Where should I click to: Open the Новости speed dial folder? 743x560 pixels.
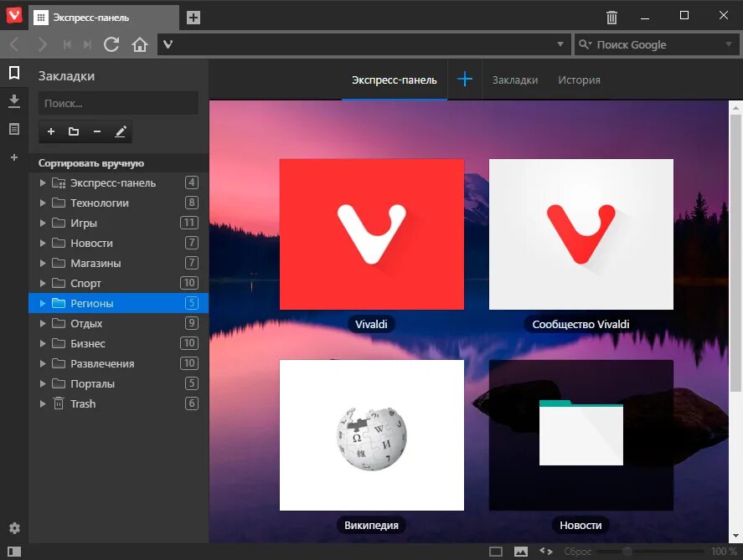(581, 435)
